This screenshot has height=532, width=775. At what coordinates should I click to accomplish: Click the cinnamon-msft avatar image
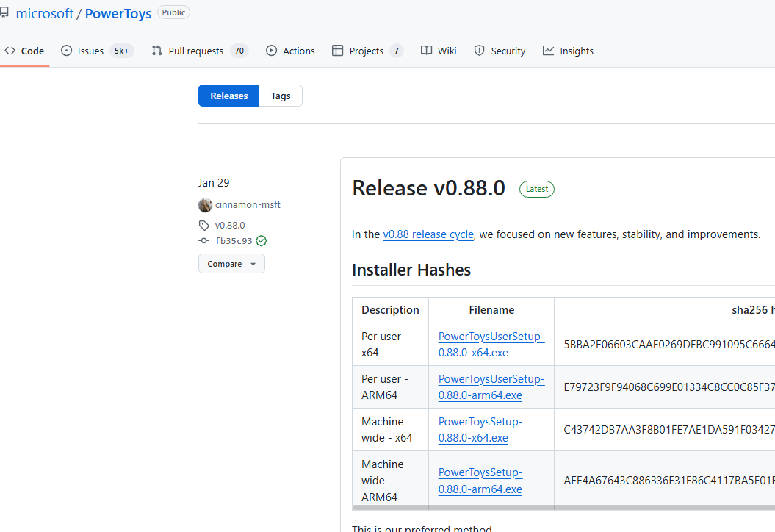tap(205, 205)
